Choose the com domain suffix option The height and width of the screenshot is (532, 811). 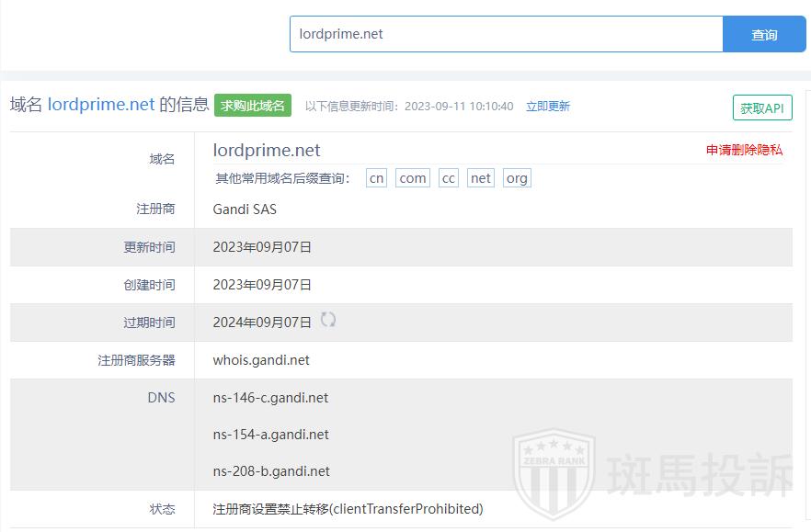click(413, 178)
